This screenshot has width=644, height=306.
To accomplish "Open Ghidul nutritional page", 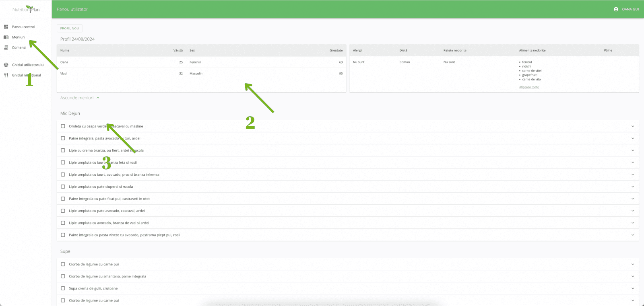I will click(x=26, y=75).
